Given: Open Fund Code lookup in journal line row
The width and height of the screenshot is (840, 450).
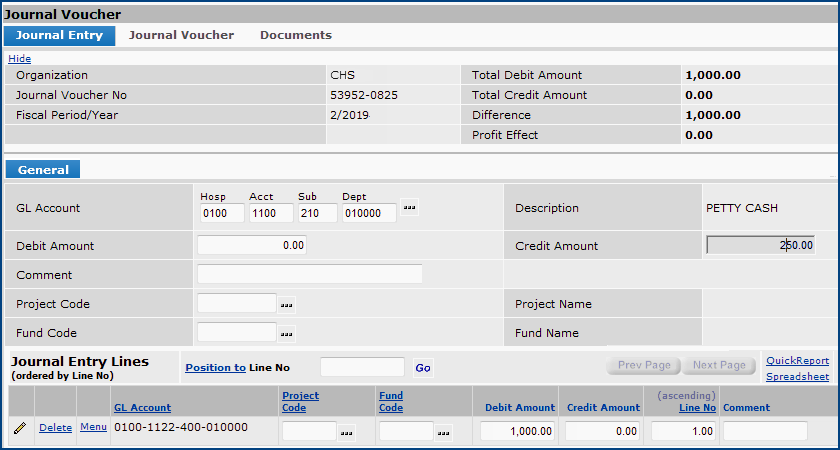Looking at the screenshot, I should 444,432.
